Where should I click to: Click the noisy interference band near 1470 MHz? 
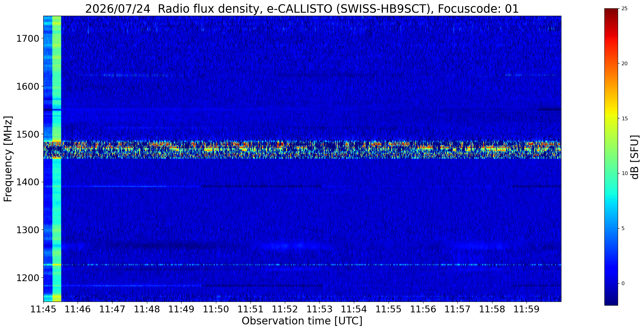302,149
